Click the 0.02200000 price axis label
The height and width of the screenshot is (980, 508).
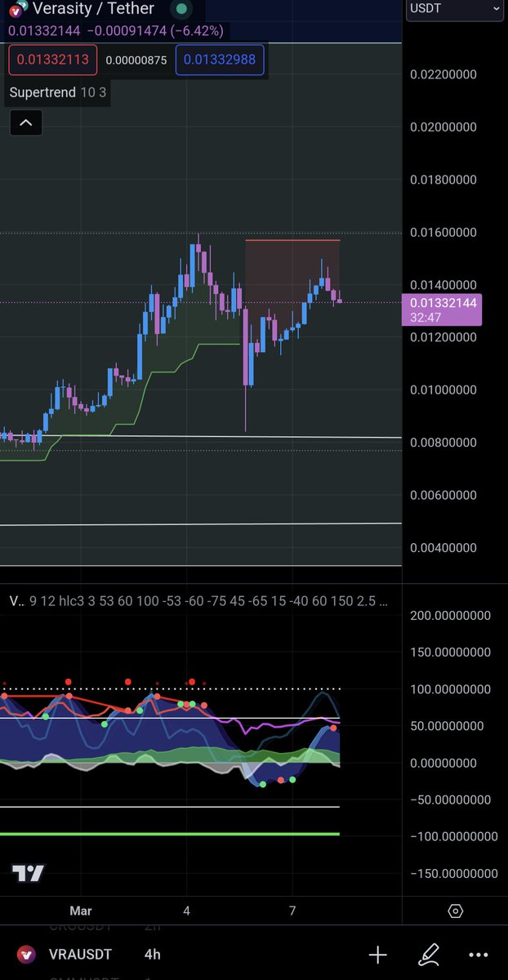pos(443,74)
